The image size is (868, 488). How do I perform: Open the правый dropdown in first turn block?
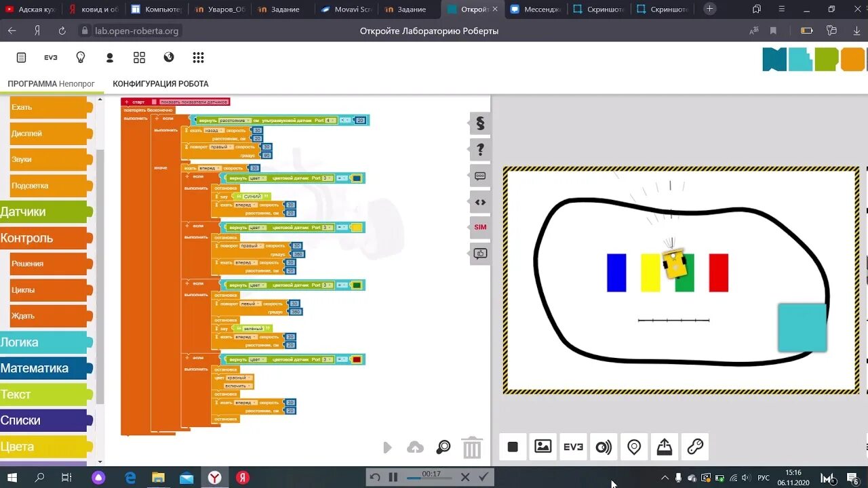(221, 147)
